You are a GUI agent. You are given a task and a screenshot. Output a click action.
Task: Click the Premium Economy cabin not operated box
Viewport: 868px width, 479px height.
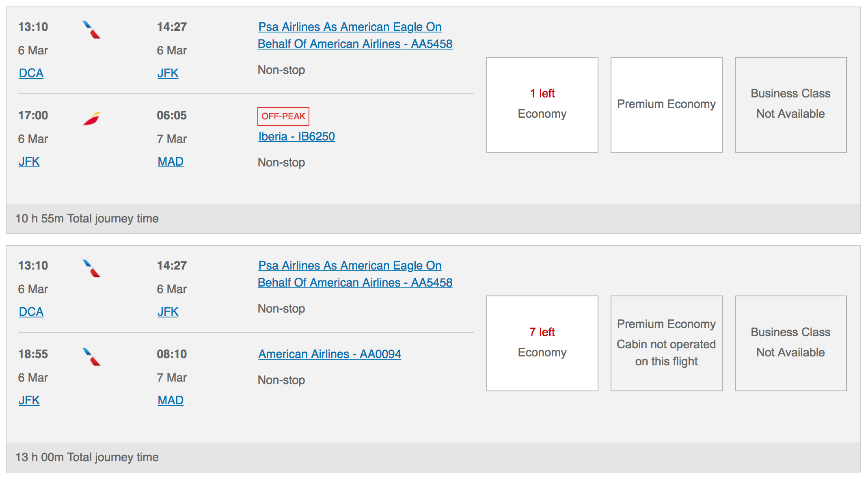coord(666,343)
